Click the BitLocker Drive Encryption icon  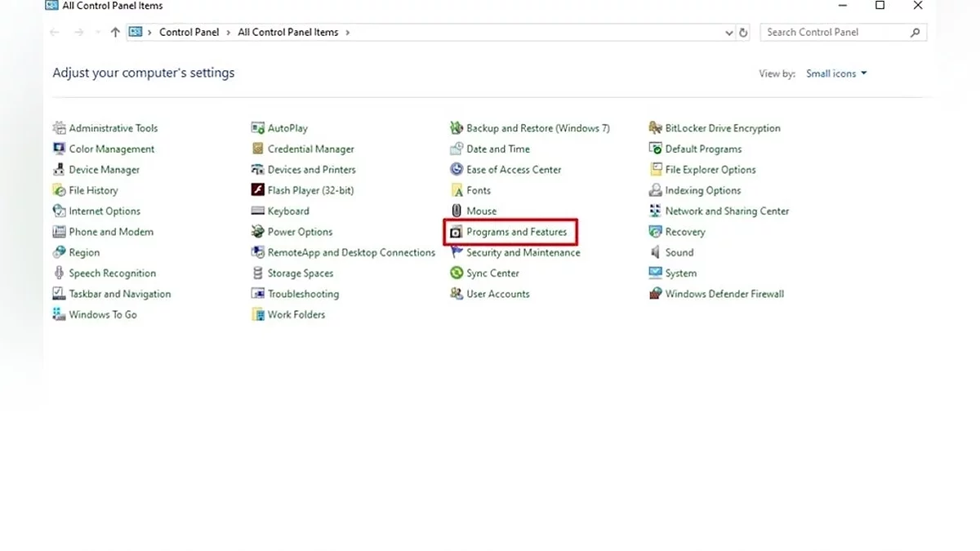[655, 128]
